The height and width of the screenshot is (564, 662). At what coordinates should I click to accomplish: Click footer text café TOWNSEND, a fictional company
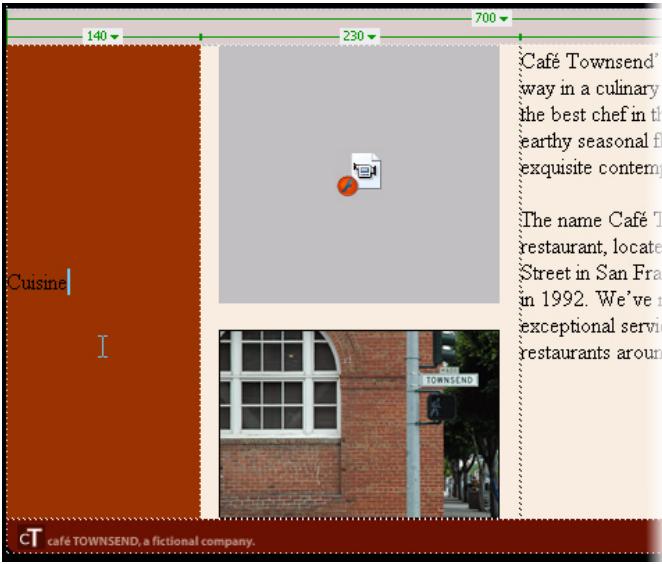pyautogui.click(x=151, y=541)
